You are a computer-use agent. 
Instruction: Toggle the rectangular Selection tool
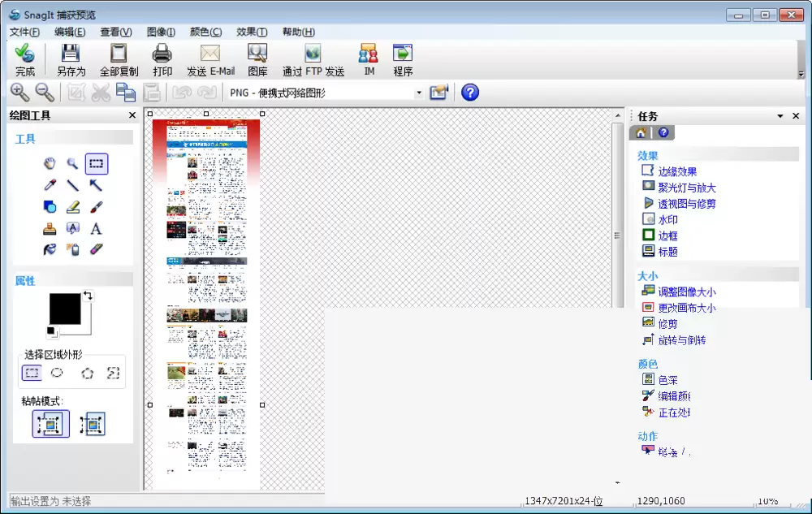click(x=97, y=163)
